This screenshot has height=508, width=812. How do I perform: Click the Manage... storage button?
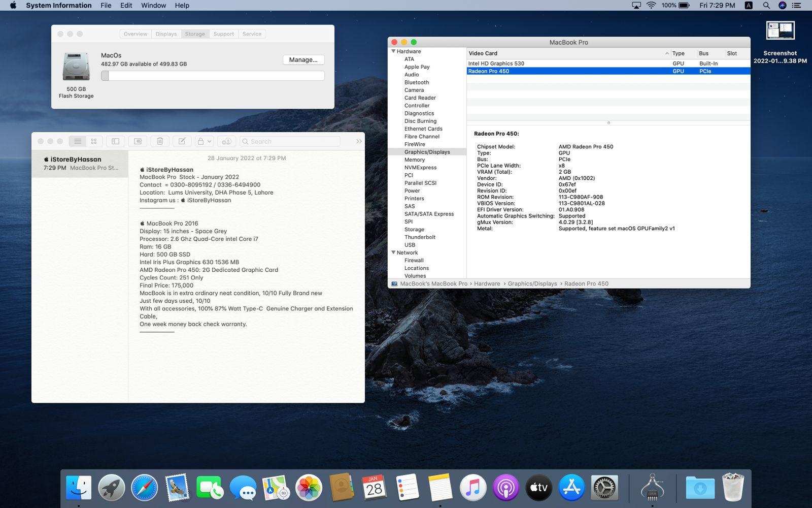click(303, 59)
